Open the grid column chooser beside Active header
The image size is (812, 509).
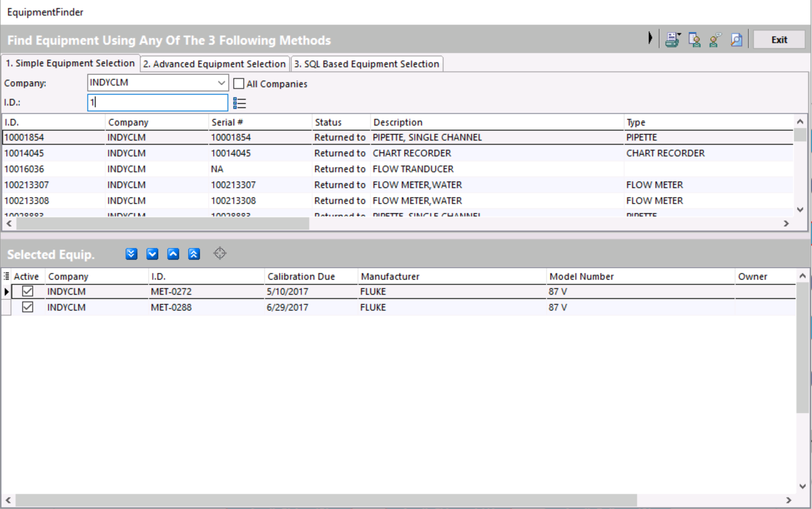tap(6, 276)
